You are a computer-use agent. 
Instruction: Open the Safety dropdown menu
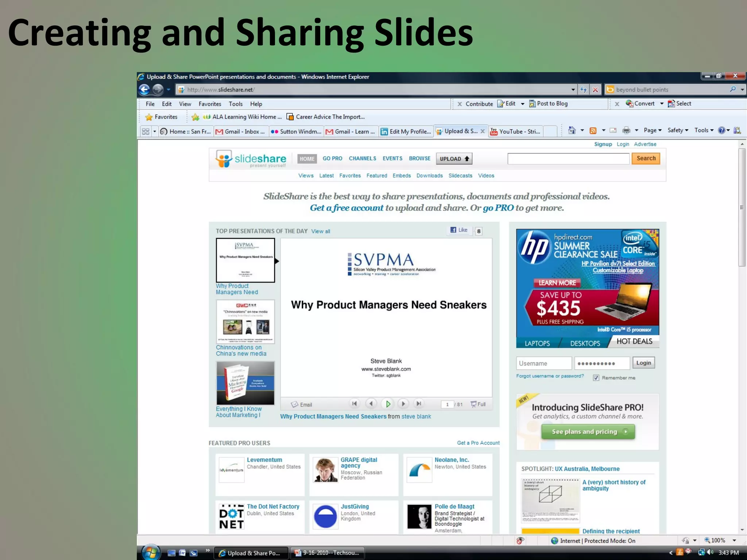point(678,130)
